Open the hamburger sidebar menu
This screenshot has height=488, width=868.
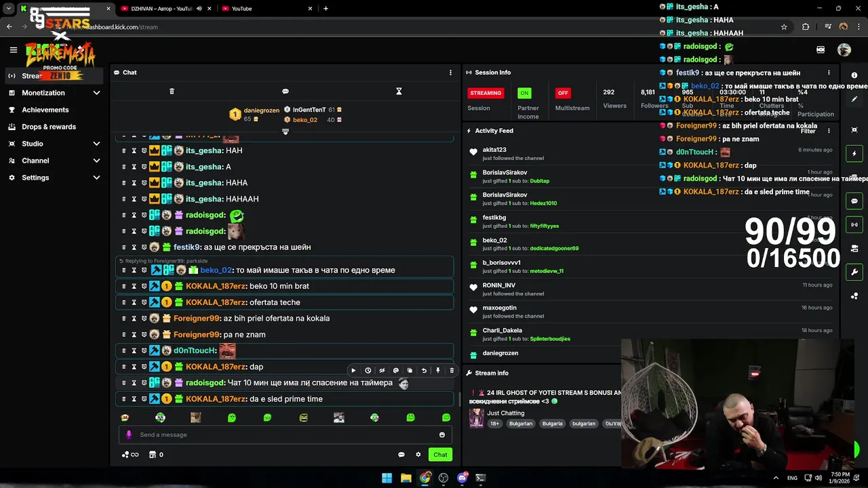coord(13,49)
